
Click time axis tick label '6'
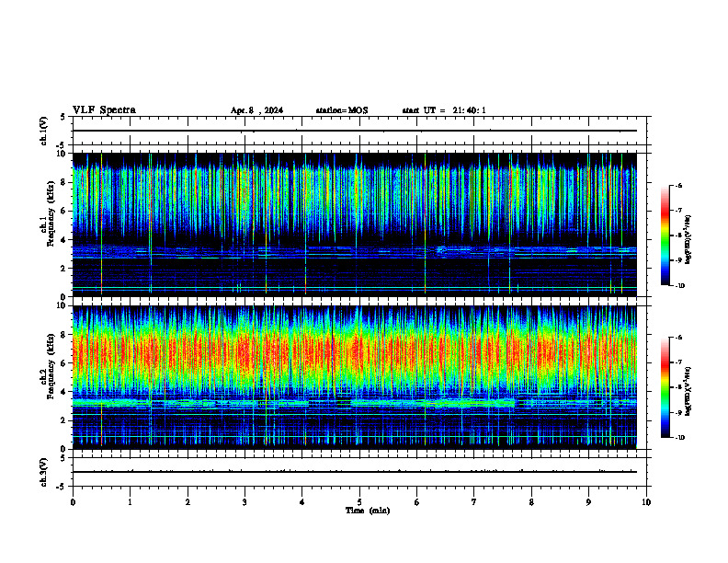(x=417, y=502)
